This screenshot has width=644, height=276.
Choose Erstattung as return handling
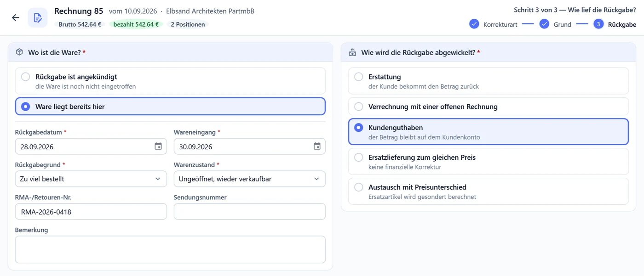click(489, 81)
